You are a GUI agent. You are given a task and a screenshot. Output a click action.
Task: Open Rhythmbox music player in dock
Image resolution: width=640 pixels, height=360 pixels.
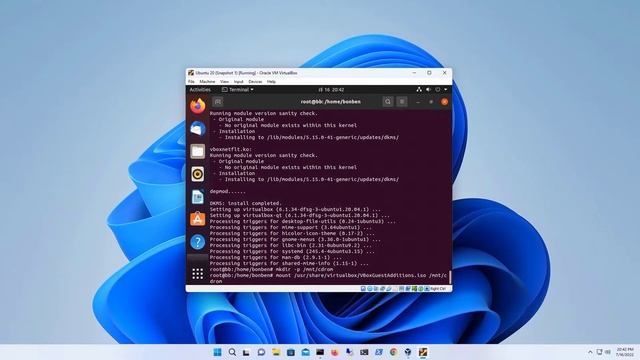coord(198,174)
